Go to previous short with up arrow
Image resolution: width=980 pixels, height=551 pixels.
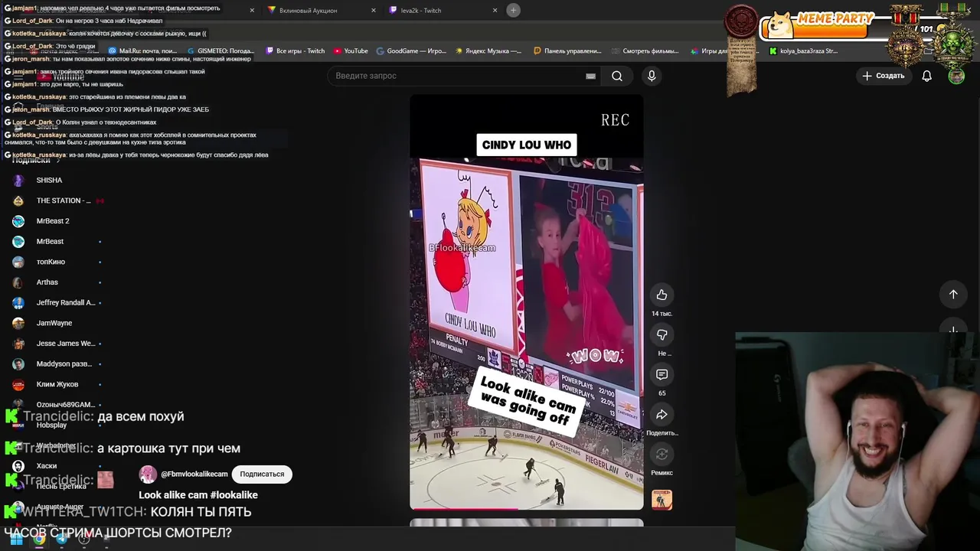click(953, 295)
